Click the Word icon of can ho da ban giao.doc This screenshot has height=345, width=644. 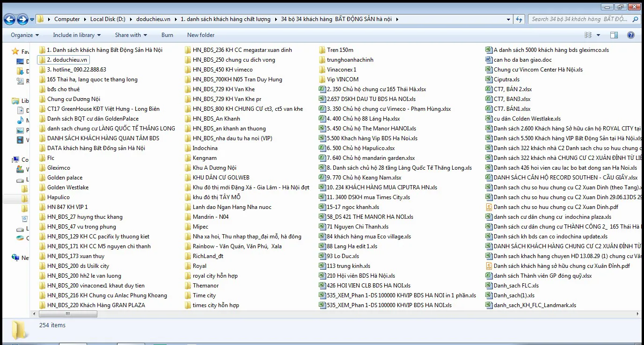[489, 60]
